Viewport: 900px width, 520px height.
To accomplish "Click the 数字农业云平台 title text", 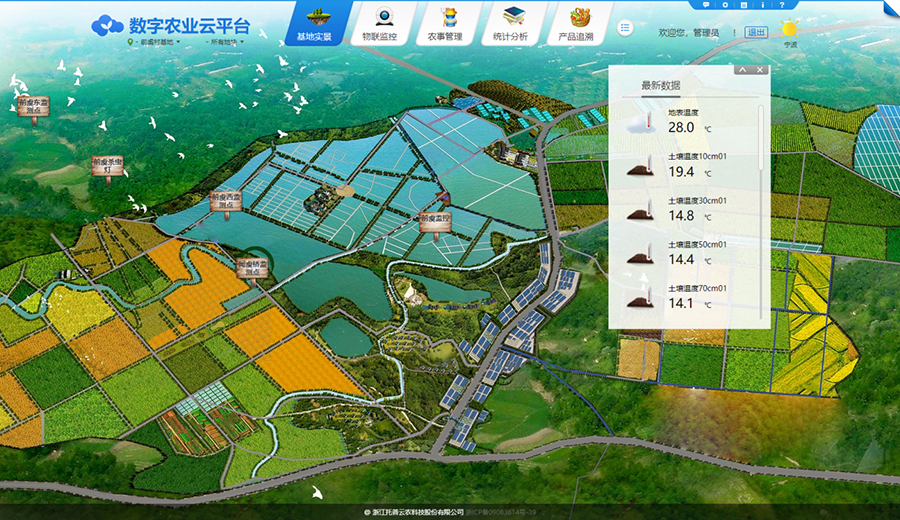I will pyautogui.click(x=189, y=26).
